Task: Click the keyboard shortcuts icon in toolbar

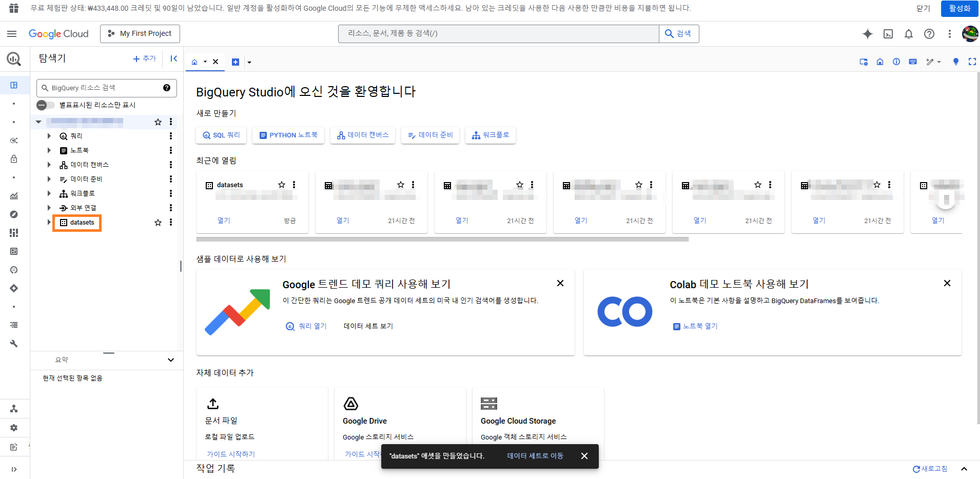Action: coord(913,62)
